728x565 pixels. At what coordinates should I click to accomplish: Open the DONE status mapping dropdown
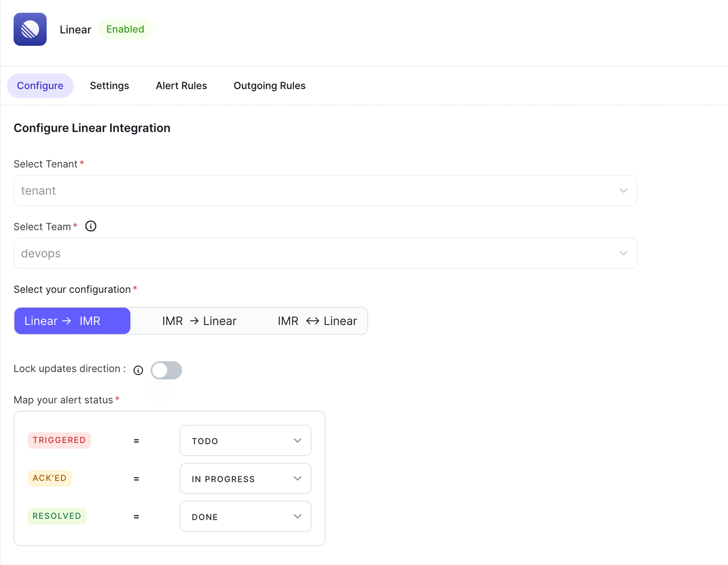(245, 516)
